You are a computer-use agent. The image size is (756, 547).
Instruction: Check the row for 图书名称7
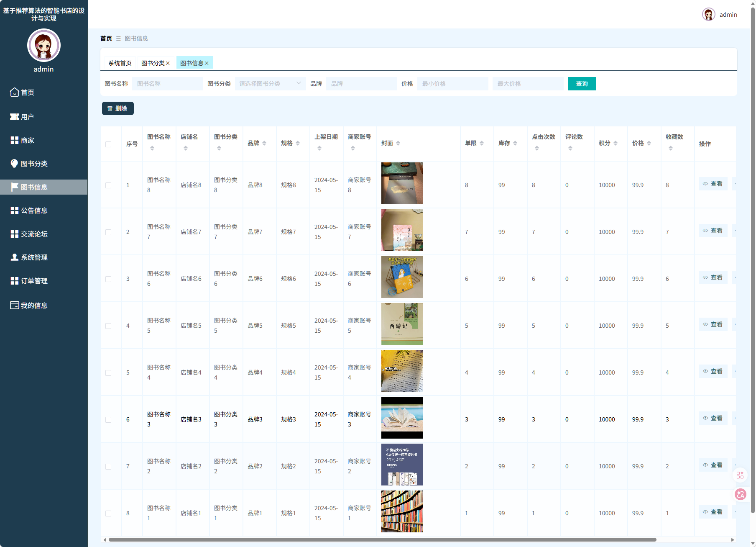108,232
